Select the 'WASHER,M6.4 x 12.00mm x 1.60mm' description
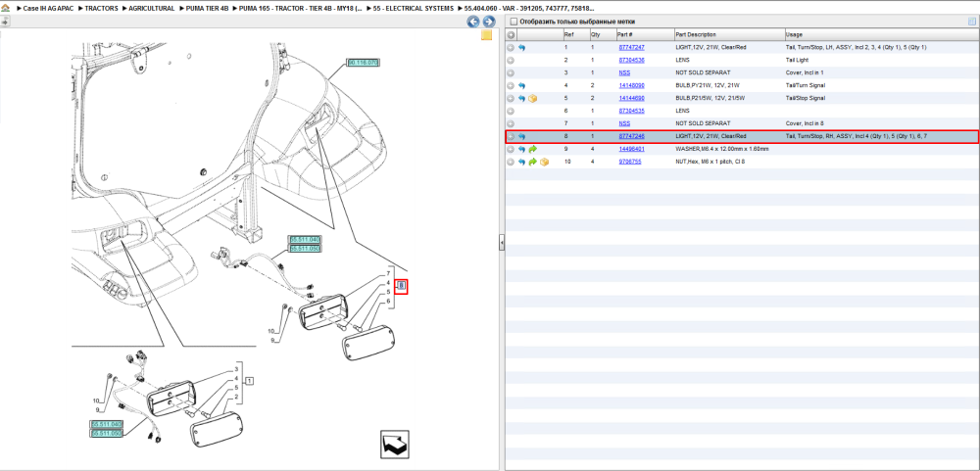This screenshot has height=471, width=980. pyautogui.click(x=722, y=149)
